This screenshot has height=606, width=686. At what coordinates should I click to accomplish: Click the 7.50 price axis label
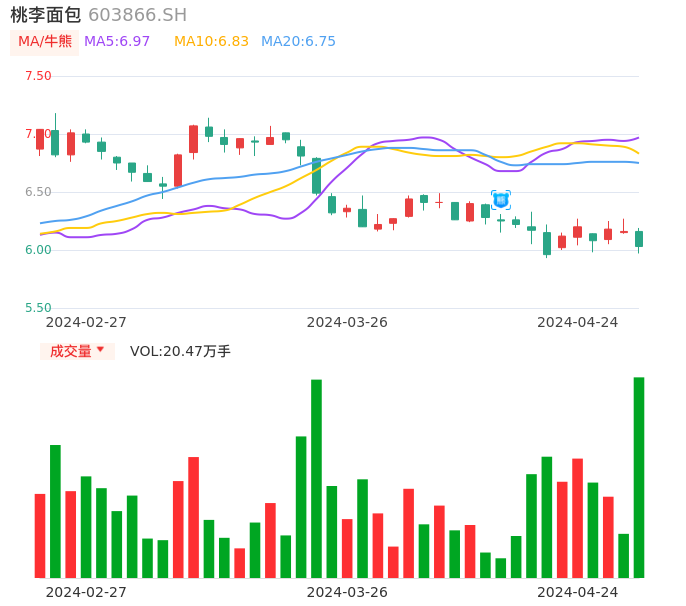(38, 76)
